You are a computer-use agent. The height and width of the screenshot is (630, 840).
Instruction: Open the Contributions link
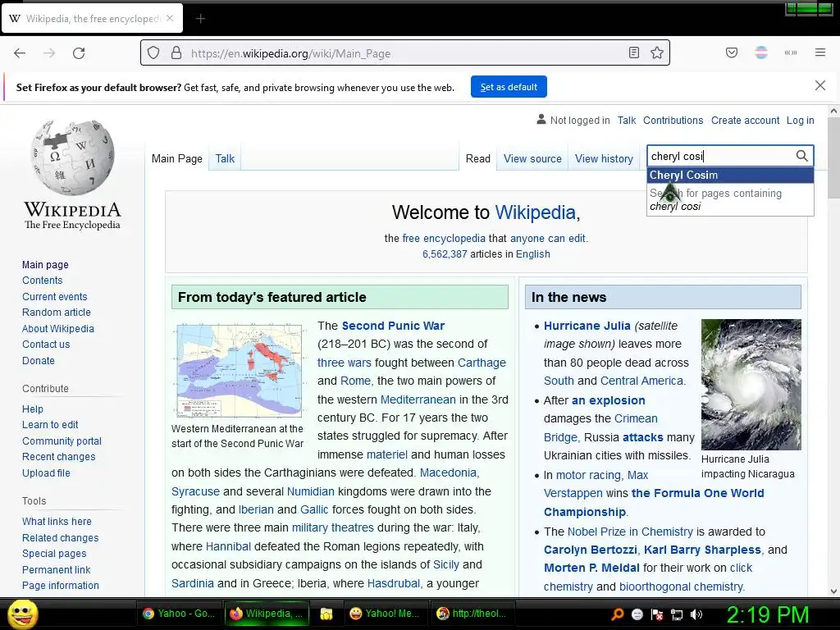coord(673,121)
